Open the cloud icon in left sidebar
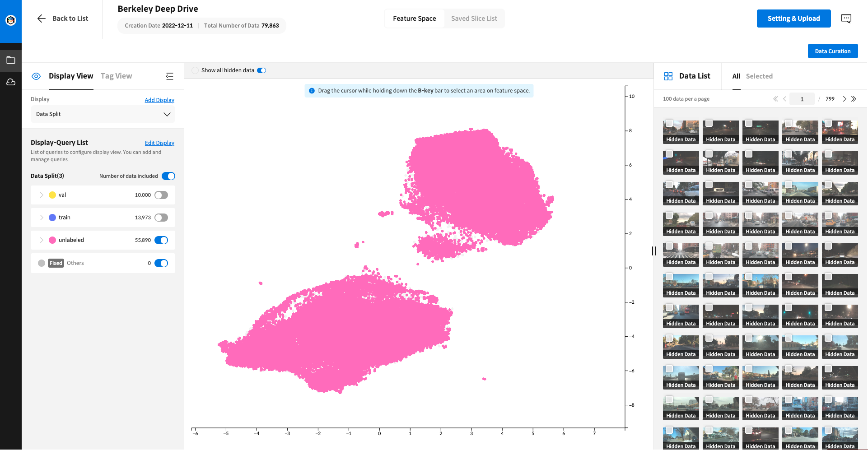The height and width of the screenshot is (450, 868). 11,82
